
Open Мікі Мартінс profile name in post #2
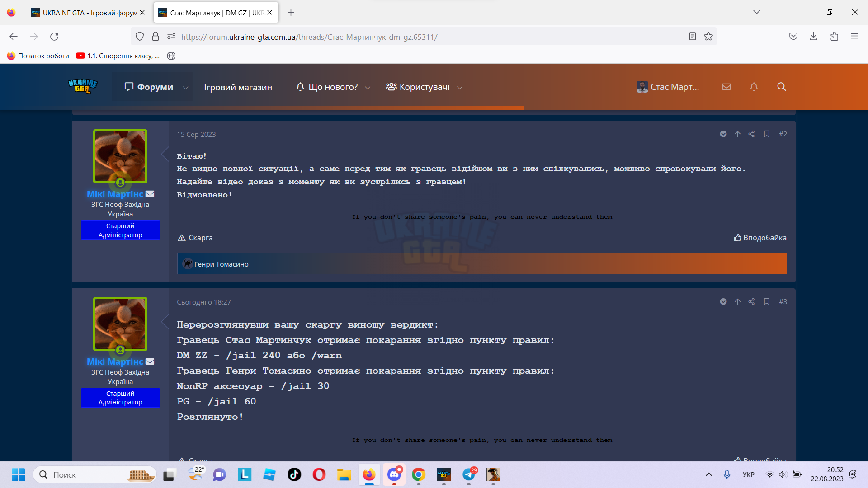click(115, 194)
